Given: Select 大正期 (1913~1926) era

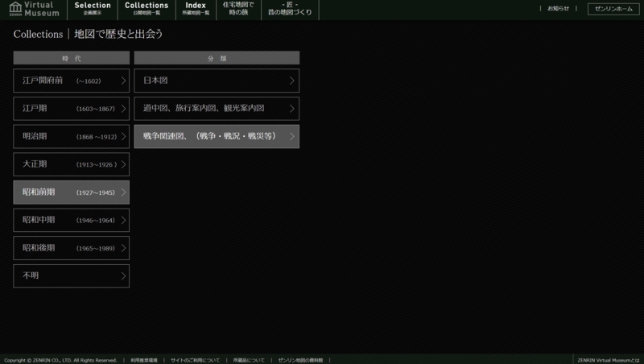Looking at the screenshot, I should click(71, 164).
